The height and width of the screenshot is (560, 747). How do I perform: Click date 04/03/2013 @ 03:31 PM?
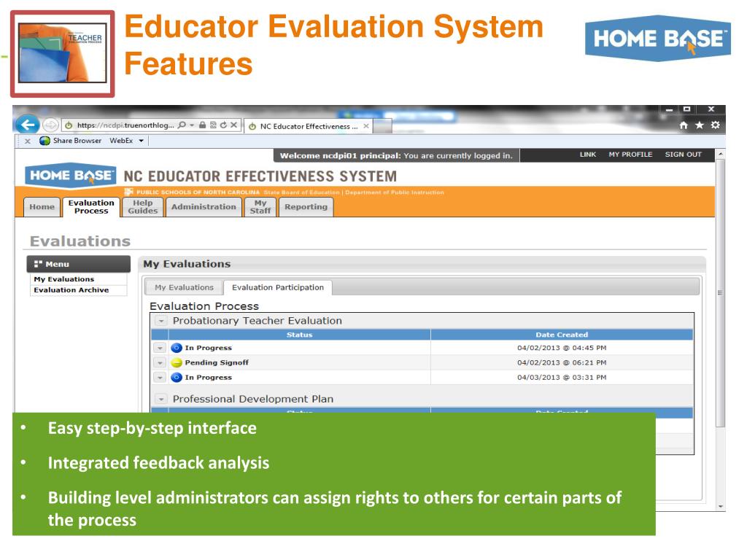coord(562,378)
